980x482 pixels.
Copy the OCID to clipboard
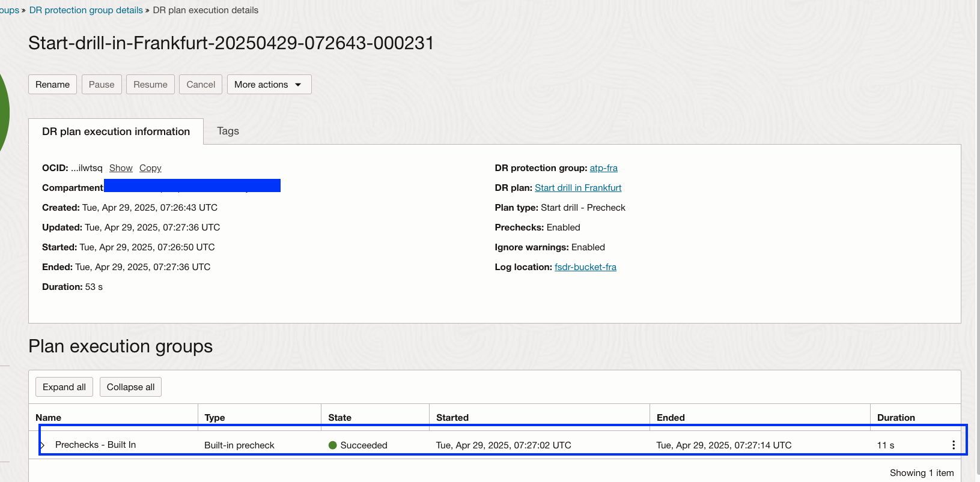pos(150,168)
